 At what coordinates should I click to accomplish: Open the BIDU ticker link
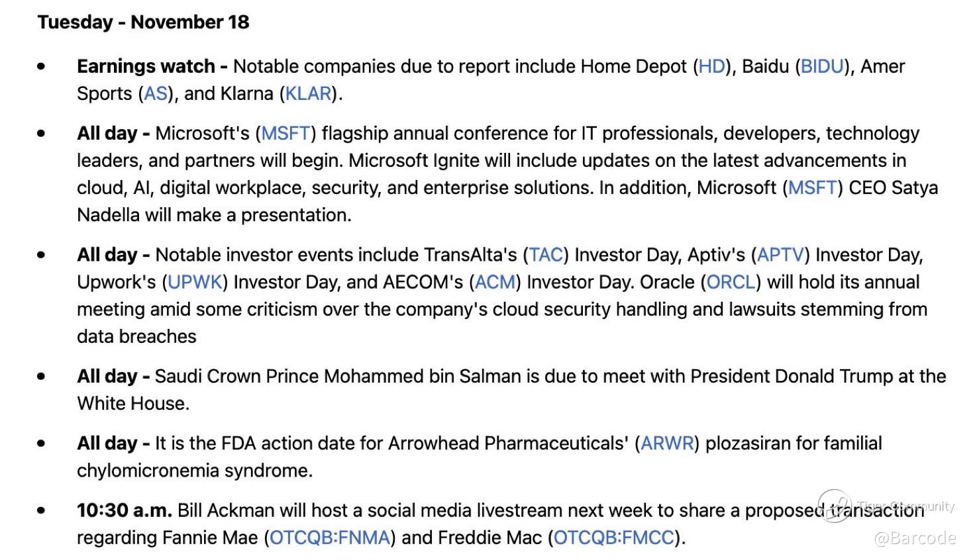pyautogui.click(x=822, y=66)
